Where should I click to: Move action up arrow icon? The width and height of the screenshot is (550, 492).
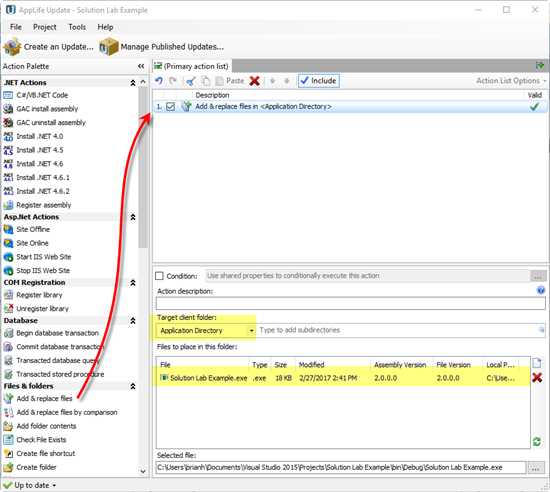tap(272, 81)
